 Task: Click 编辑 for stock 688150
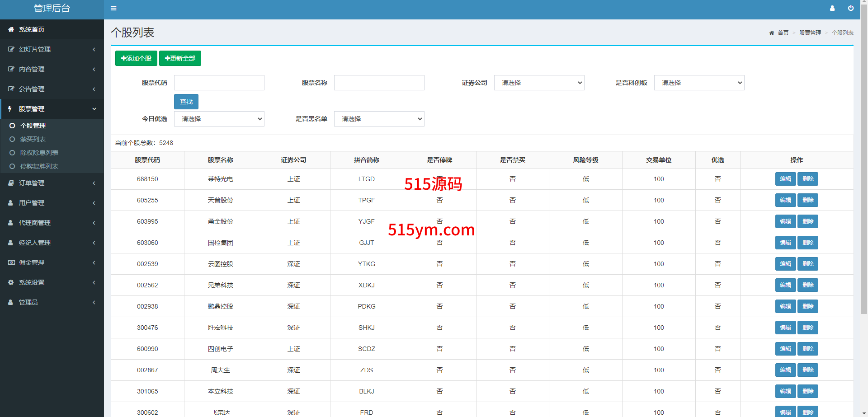coord(785,179)
